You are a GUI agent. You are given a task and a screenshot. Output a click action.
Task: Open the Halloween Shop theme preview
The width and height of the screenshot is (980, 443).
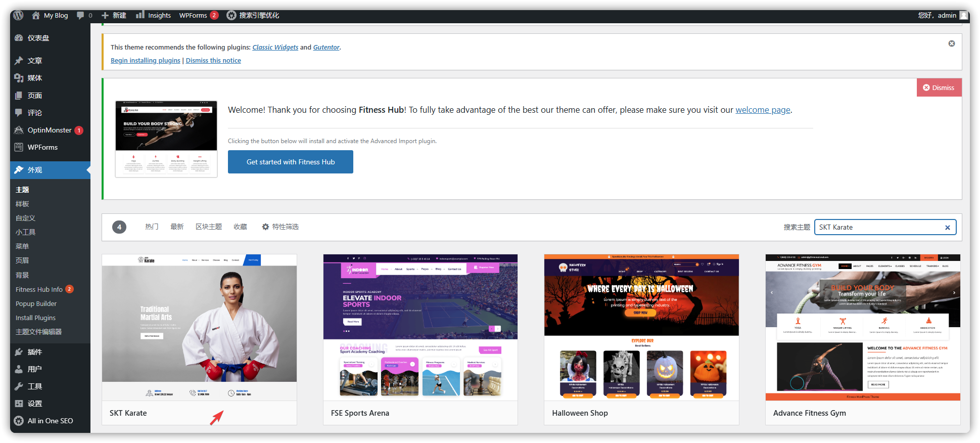(641, 327)
